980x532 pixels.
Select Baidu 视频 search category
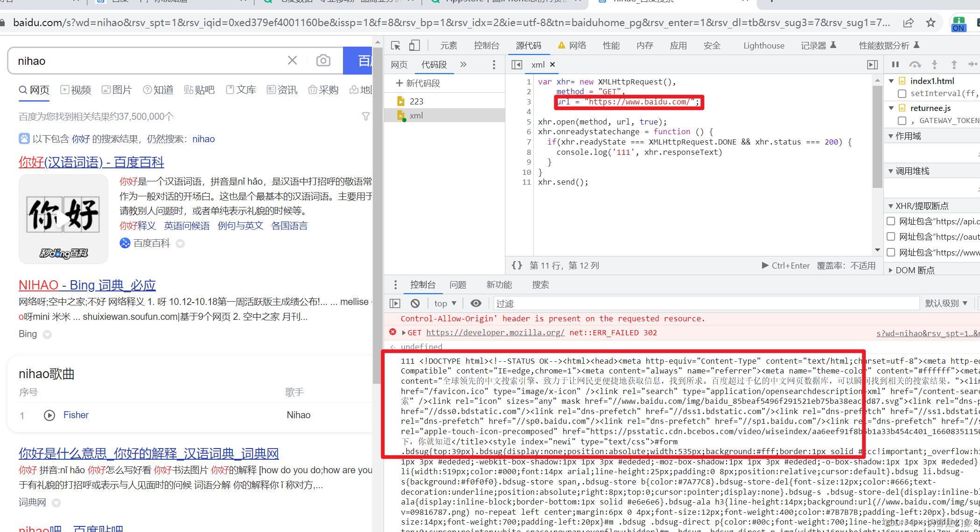tap(76, 90)
